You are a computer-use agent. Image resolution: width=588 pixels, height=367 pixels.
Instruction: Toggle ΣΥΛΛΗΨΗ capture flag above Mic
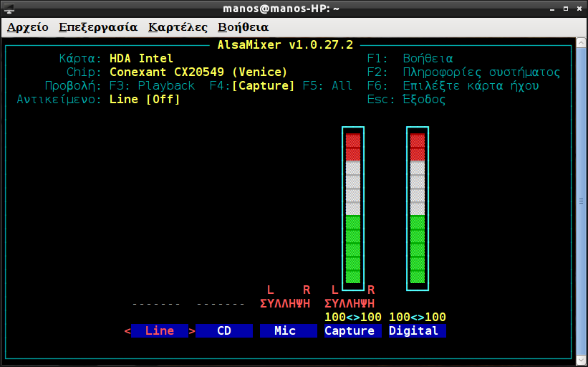click(285, 303)
